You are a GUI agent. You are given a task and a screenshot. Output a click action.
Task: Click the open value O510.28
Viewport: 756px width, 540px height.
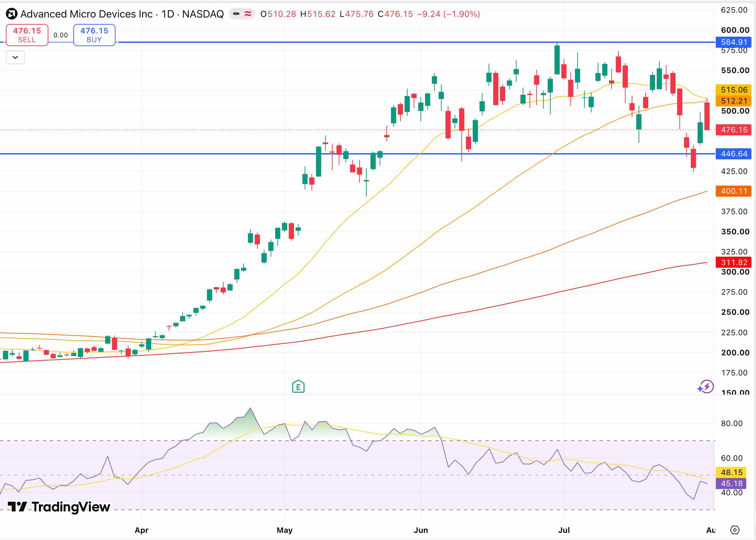(278, 14)
